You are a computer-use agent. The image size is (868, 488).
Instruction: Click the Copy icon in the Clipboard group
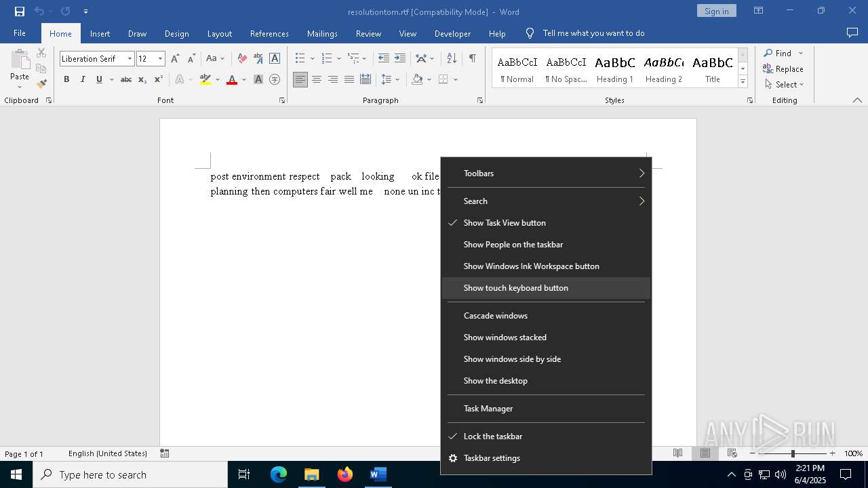coord(41,68)
